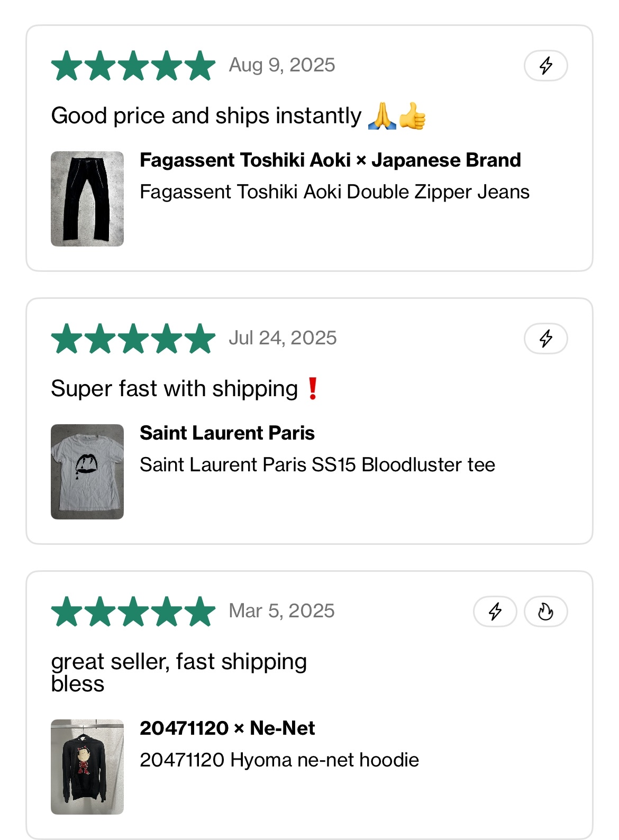Open Saint Laurent Paris SS15 Bloodluster tee listing
The width and height of the screenshot is (619, 840).
[x=317, y=464]
